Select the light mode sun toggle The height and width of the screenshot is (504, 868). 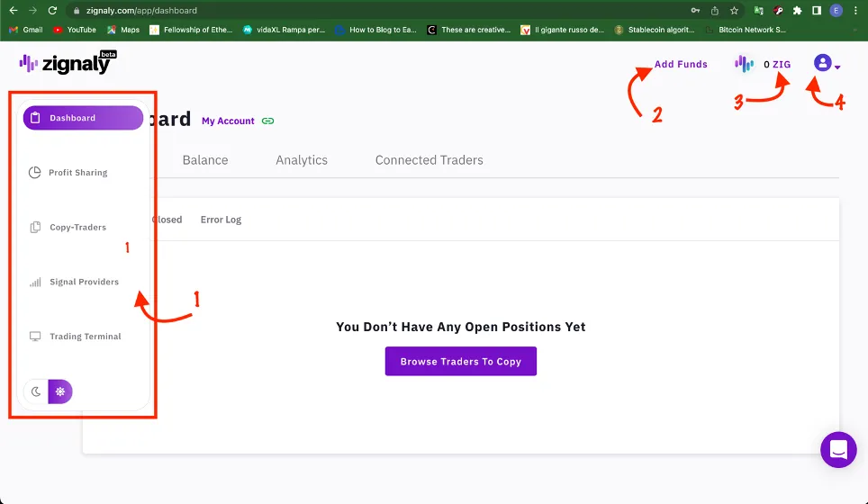(60, 391)
